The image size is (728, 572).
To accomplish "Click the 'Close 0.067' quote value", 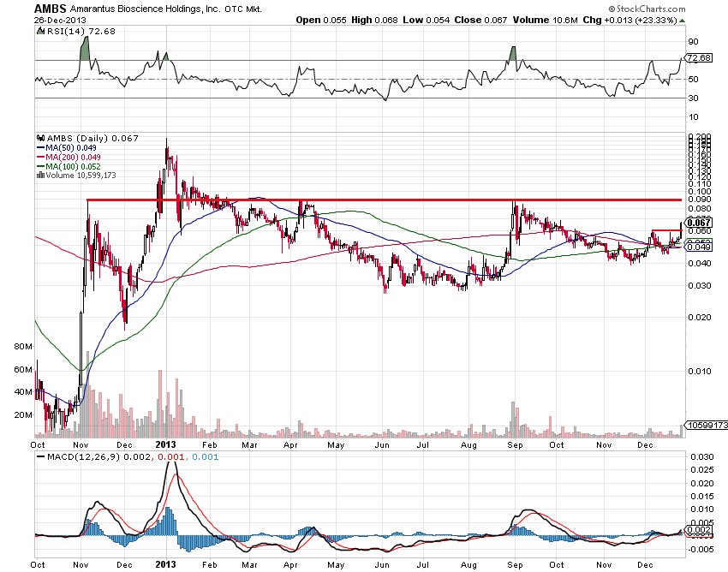I will tap(480, 20).
